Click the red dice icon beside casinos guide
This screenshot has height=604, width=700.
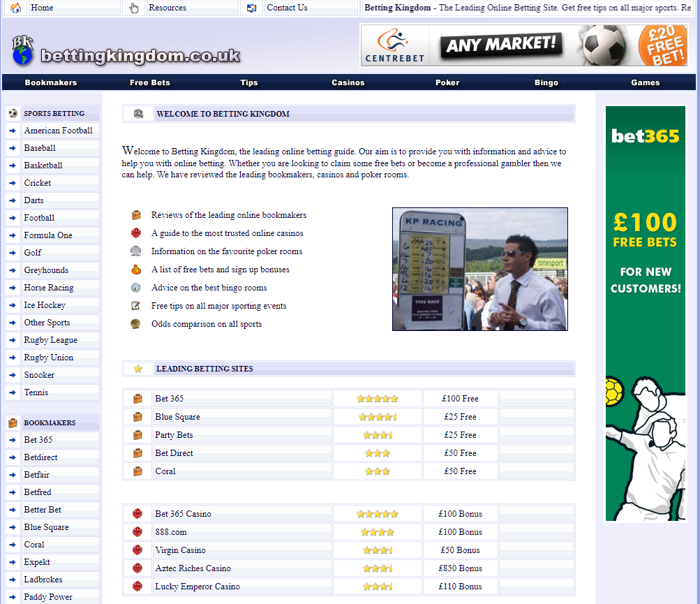point(136,233)
